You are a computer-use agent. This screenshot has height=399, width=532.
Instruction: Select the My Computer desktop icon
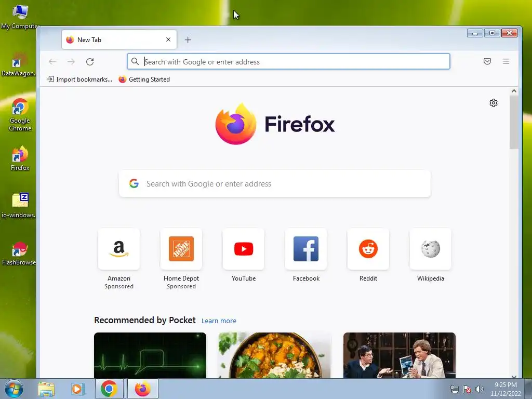(19, 16)
